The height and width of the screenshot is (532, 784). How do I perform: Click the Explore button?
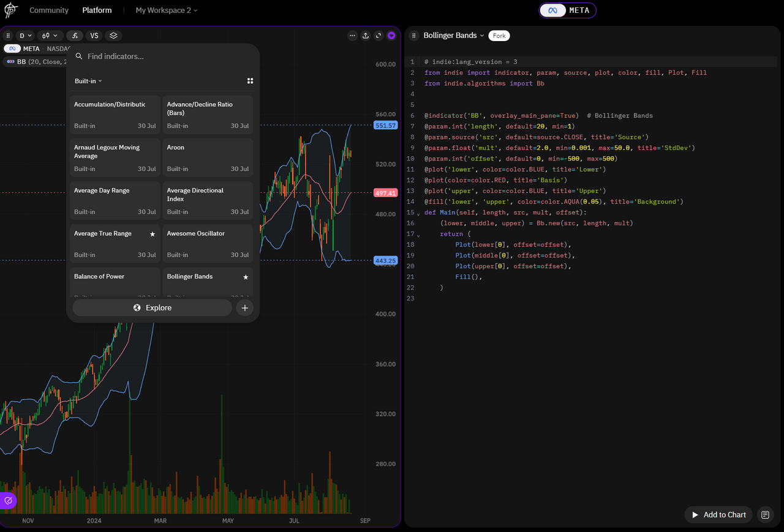pos(152,308)
